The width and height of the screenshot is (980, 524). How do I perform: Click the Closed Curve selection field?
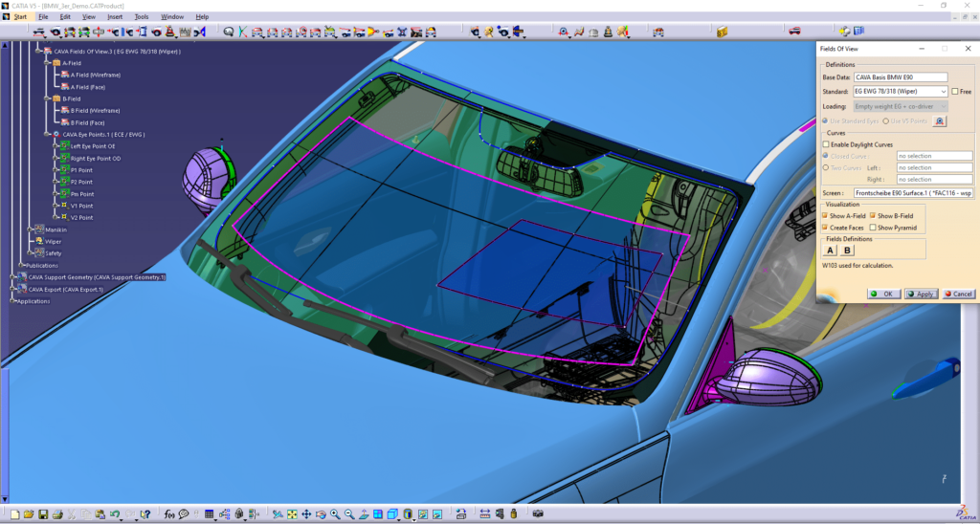tap(934, 156)
